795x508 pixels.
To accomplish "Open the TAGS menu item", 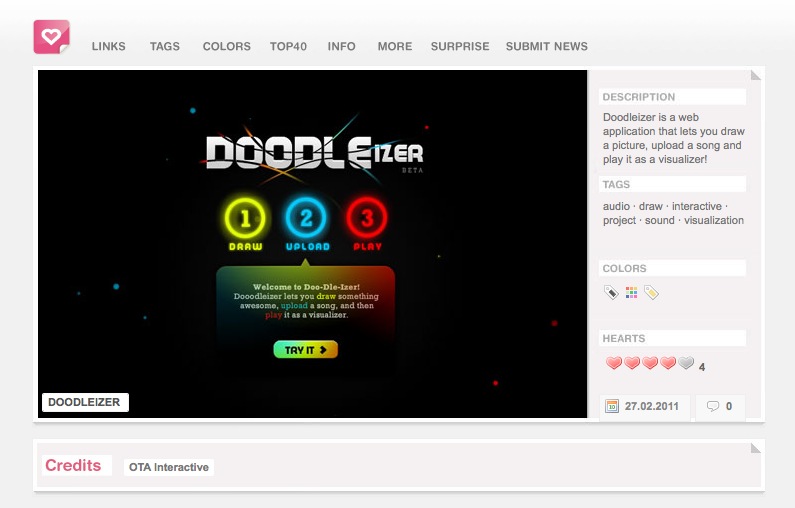I will pyautogui.click(x=165, y=46).
